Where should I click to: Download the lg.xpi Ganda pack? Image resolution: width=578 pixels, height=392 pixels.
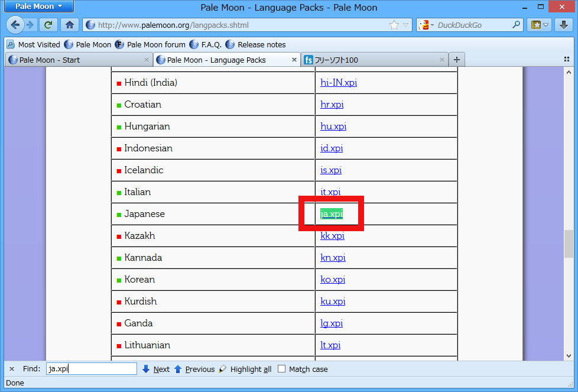[332, 323]
